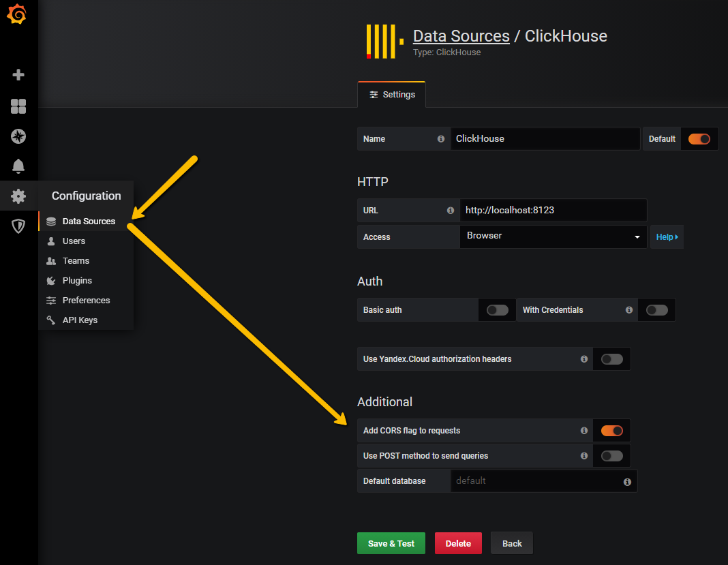The width and height of the screenshot is (728, 565).
Task: Focus the Default database input field
Action: (x=544, y=481)
